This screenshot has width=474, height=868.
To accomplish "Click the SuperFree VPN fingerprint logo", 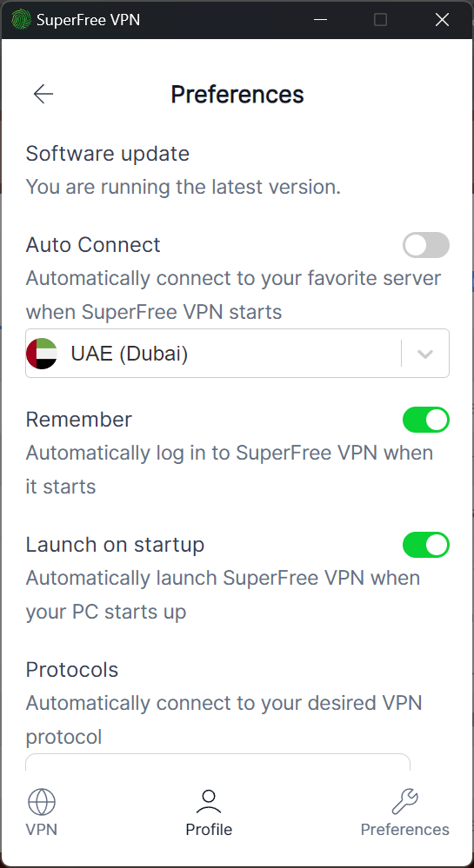I will pos(21,20).
